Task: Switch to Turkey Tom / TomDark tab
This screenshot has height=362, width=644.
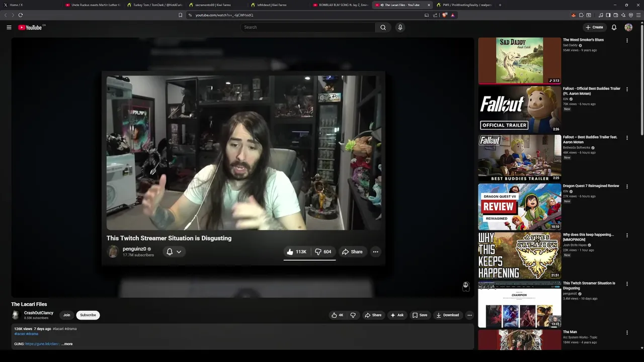Action: click(154, 5)
